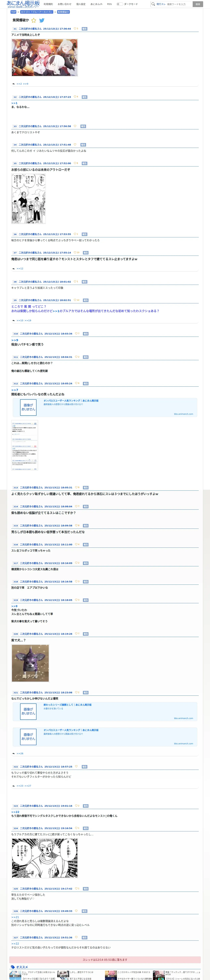Follow >>12 reply link under post 7
Screen dimensions: 210x980
pos(20,269)
